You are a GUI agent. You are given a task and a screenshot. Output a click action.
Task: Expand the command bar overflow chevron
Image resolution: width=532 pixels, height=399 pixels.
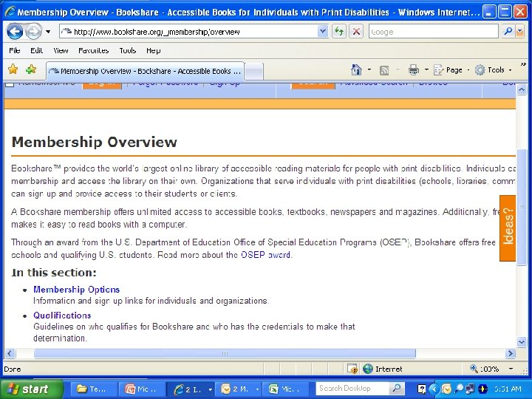point(523,64)
